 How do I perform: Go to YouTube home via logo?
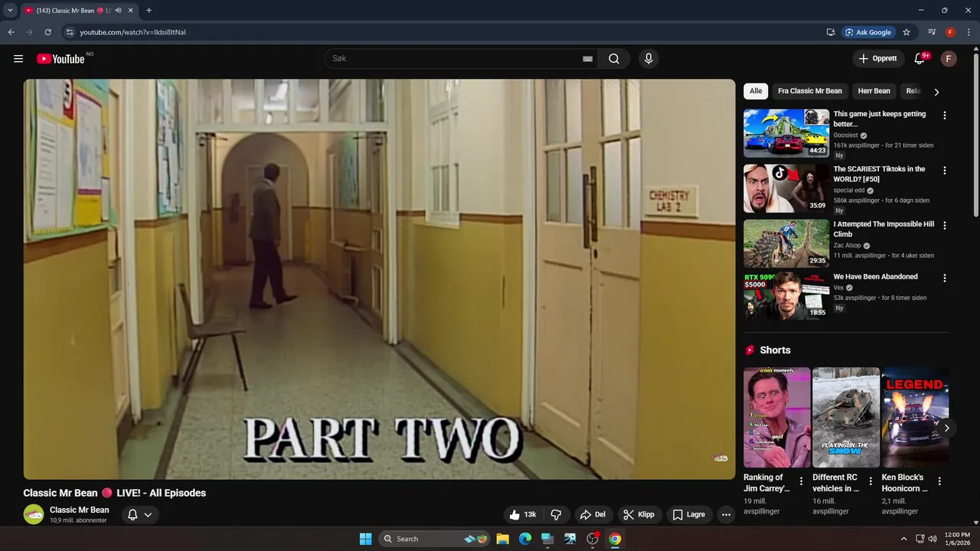(60, 59)
